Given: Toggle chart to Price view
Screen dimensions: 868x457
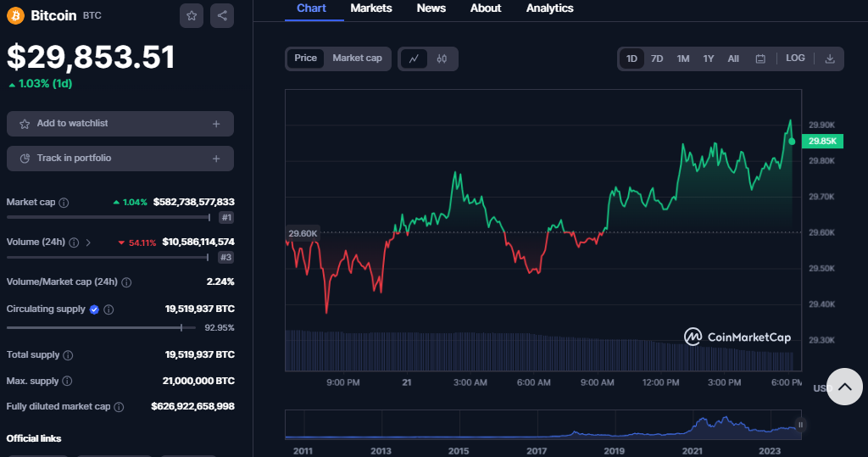Looking at the screenshot, I should click(x=305, y=59).
